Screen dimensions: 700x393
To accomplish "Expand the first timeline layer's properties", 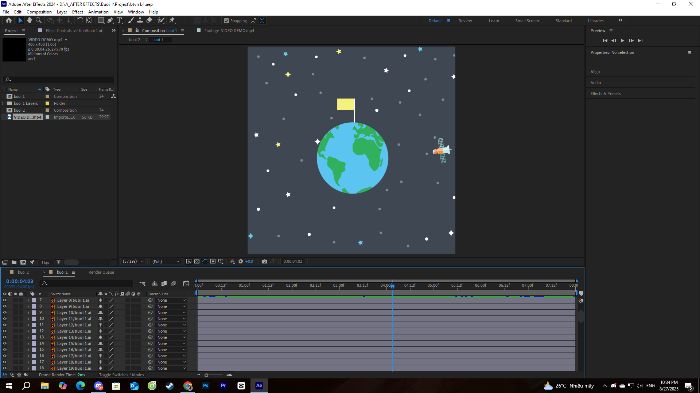I will click(x=28, y=301).
